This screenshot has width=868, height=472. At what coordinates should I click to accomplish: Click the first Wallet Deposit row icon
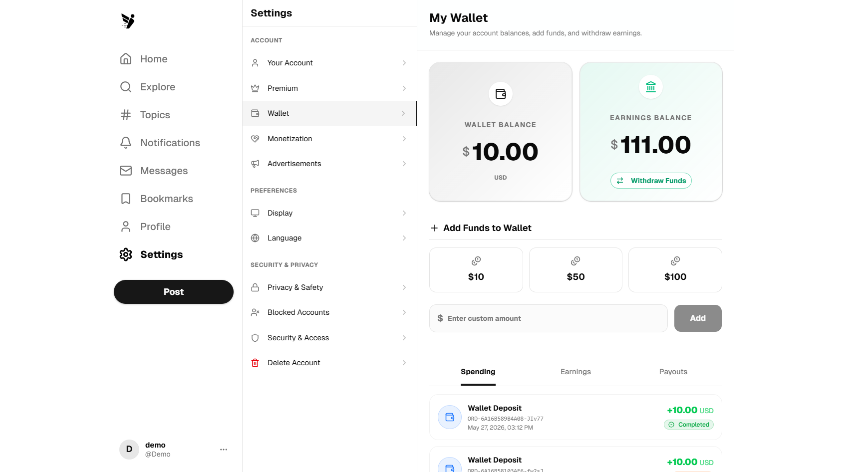coord(450,417)
